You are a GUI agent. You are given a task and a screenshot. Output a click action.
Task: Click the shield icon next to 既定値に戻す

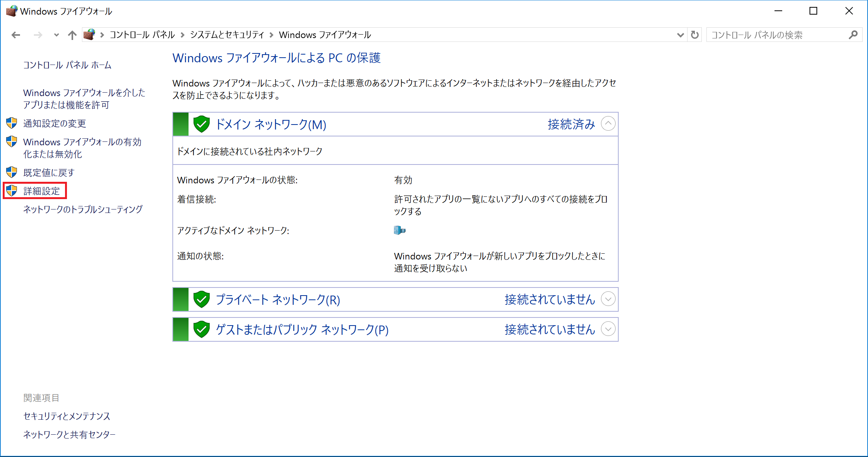pyautogui.click(x=12, y=172)
